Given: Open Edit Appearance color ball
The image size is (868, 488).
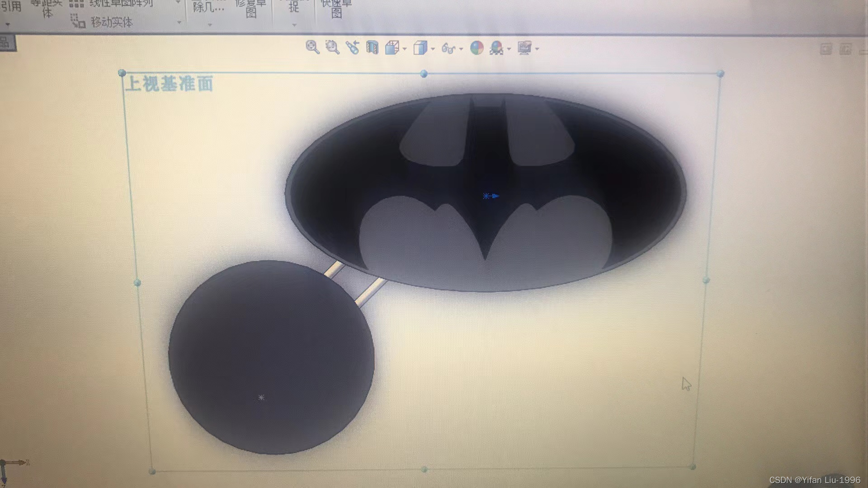Looking at the screenshot, I should (476, 48).
